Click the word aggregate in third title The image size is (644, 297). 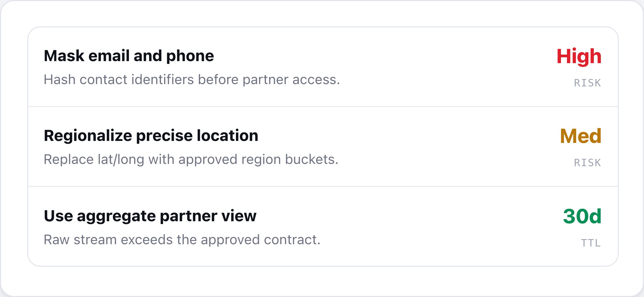click(116, 216)
